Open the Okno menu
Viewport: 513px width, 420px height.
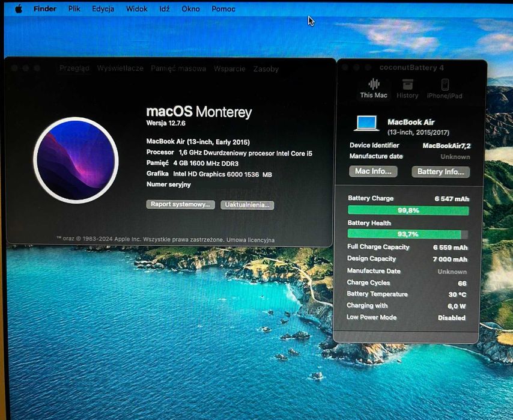(191, 9)
